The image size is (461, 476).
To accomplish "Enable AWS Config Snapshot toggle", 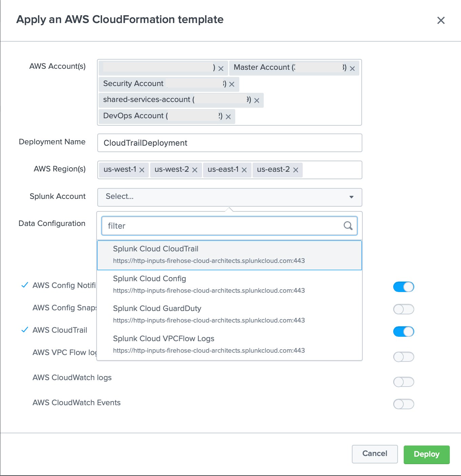I will coord(403,309).
